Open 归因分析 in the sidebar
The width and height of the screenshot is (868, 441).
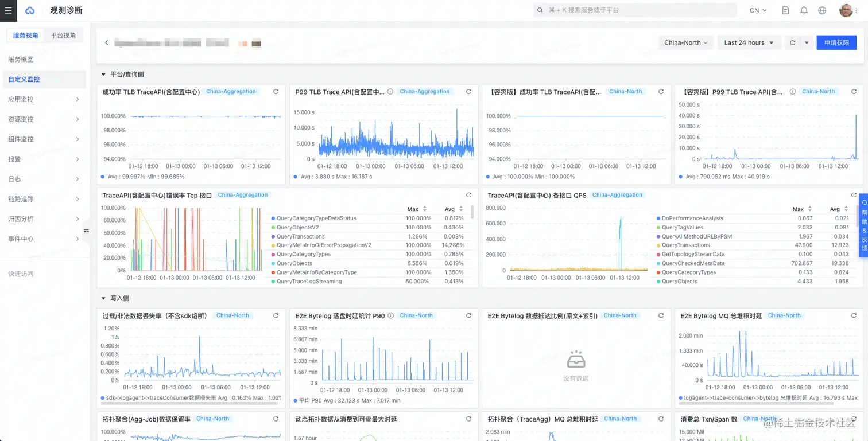click(x=45, y=219)
